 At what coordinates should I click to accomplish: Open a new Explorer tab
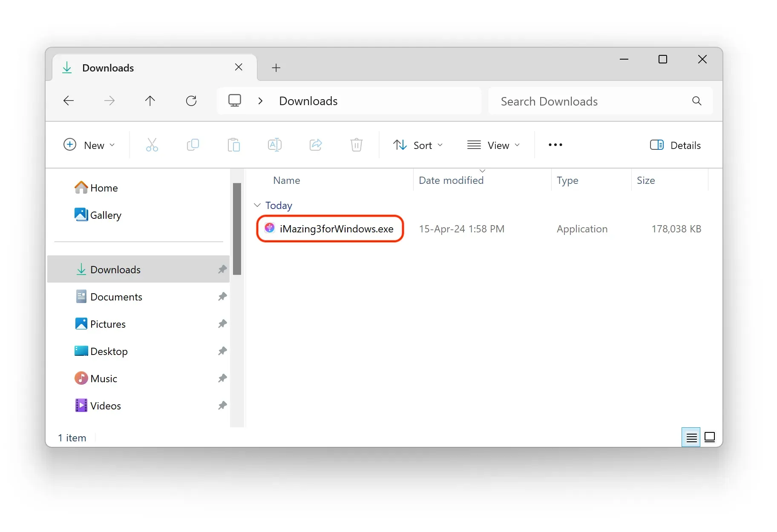276,67
